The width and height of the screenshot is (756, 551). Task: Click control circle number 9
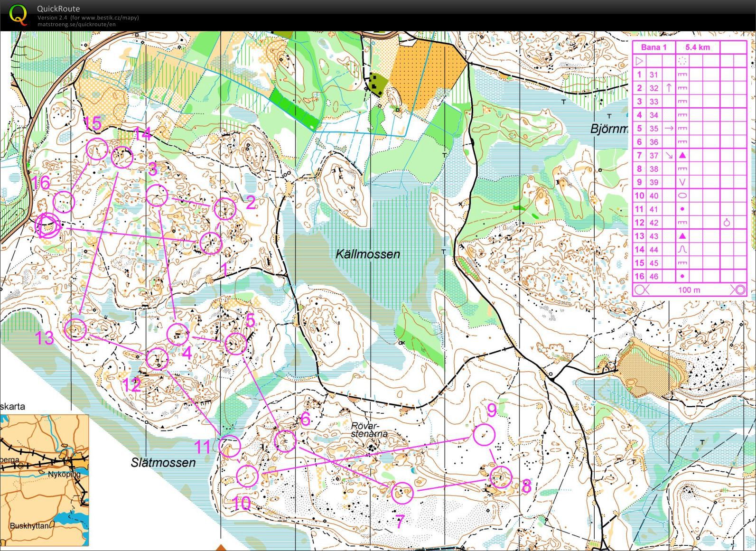pos(484,435)
